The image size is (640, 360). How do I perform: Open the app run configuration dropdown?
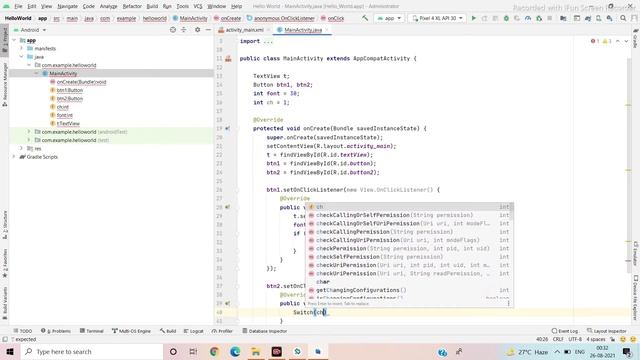(x=389, y=18)
